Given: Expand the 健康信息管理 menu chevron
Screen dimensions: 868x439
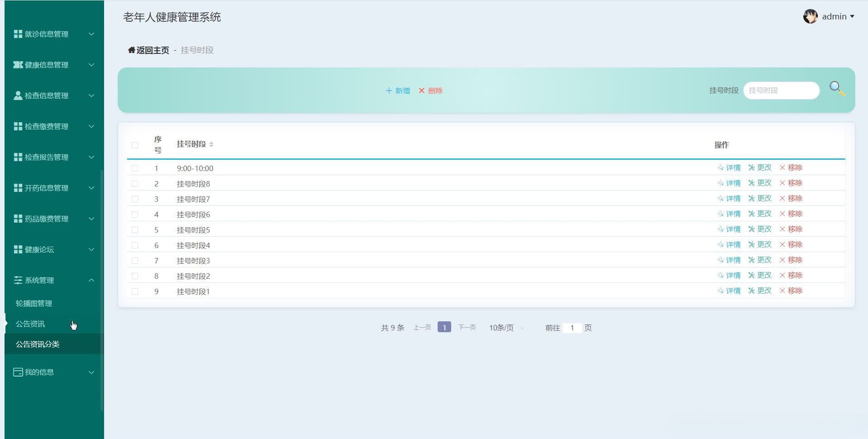Looking at the screenshot, I should point(91,65).
